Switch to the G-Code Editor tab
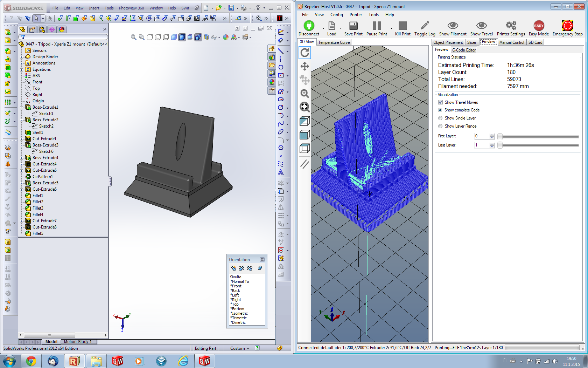 click(x=464, y=50)
